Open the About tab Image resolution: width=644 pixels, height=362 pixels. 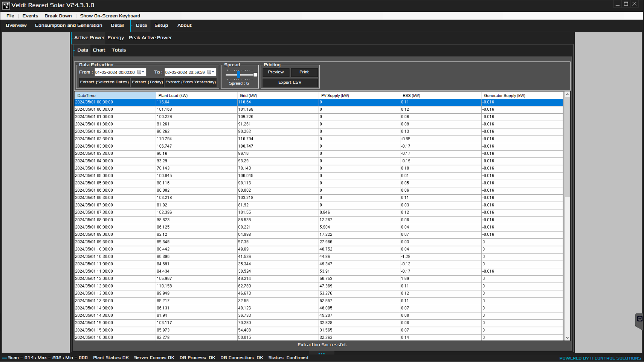(185, 25)
